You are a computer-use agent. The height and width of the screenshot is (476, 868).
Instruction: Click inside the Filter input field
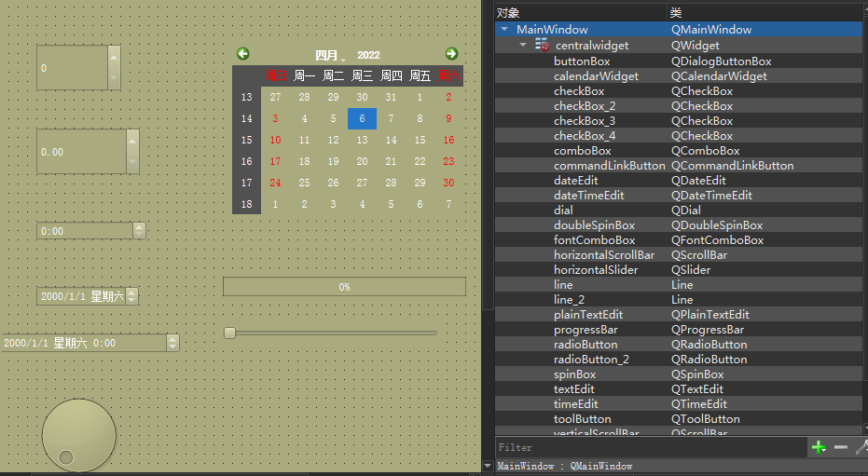651,447
